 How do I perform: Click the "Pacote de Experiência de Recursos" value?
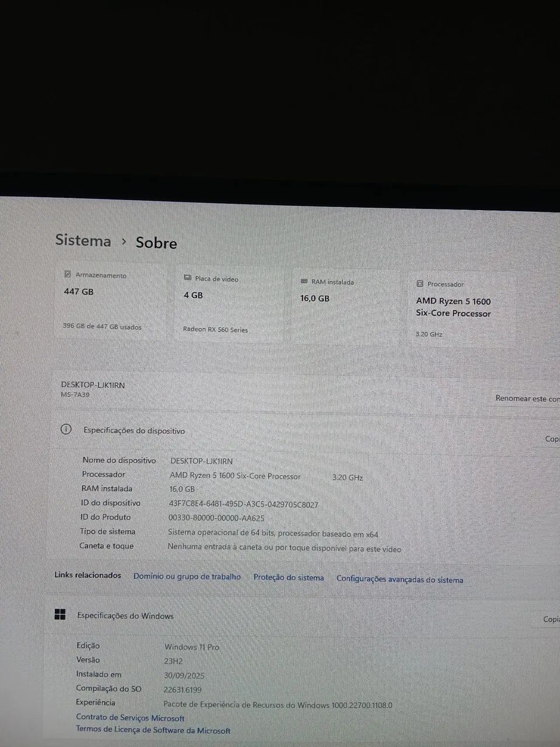click(278, 705)
